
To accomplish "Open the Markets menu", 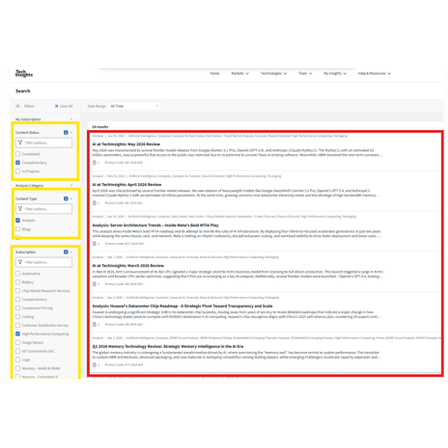I will 240,73.
